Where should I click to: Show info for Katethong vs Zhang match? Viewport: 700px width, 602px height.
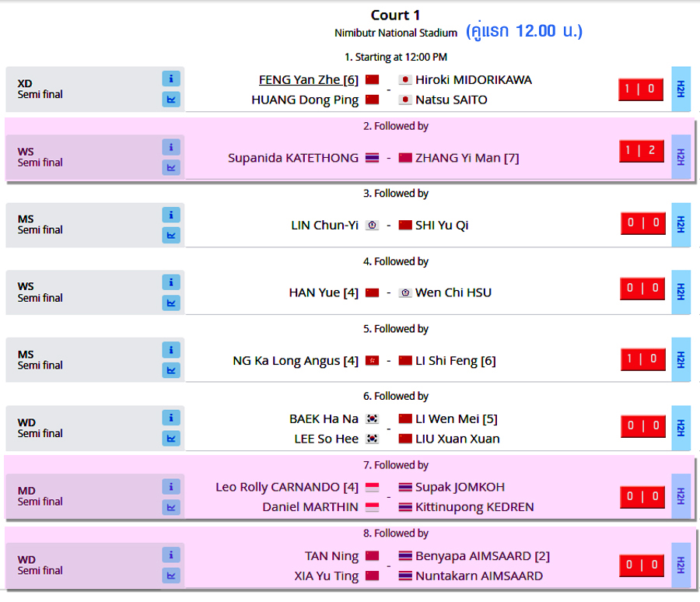[x=171, y=147]
